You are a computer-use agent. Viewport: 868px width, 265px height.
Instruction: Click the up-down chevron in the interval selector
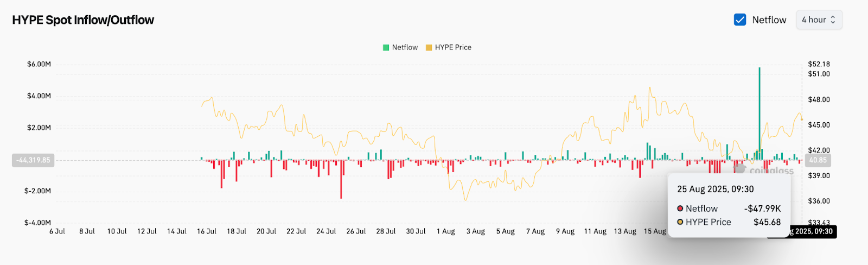pyautogui.click(x=833, y=20)
